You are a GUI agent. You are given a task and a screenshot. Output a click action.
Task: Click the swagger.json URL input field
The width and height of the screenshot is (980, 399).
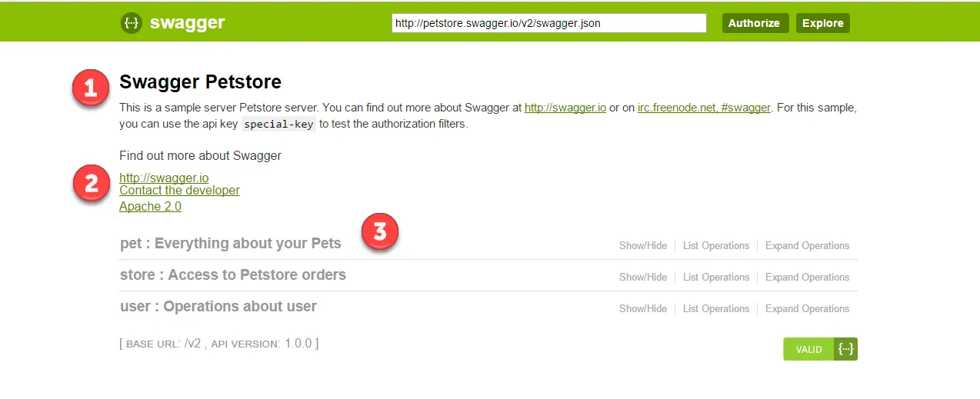coord(548,23)
